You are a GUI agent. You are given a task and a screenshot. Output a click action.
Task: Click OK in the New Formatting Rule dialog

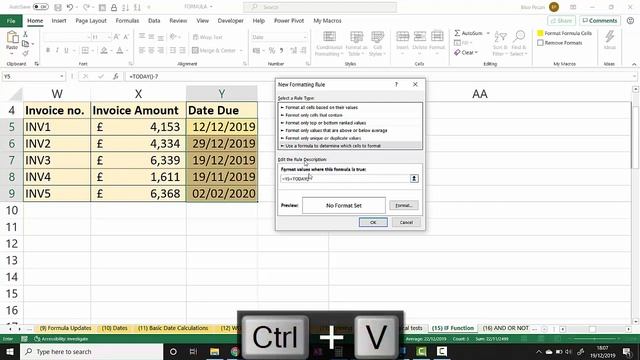click(373, 222)
